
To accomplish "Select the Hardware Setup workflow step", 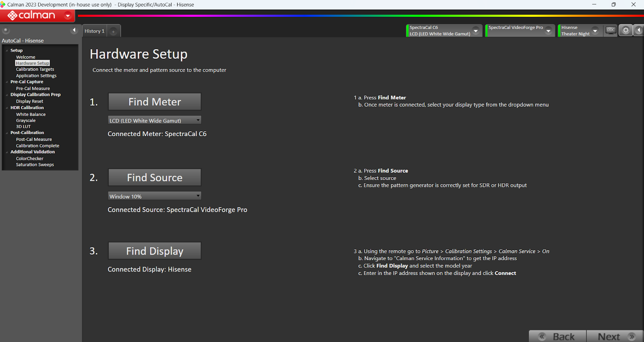I will (x=33, y=63).
